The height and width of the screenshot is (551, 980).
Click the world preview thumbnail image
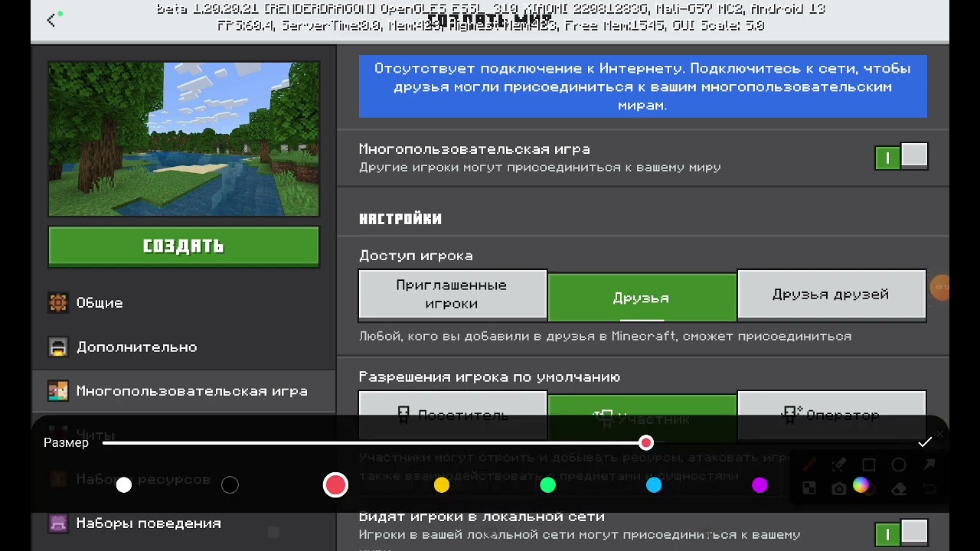[184, 139]
